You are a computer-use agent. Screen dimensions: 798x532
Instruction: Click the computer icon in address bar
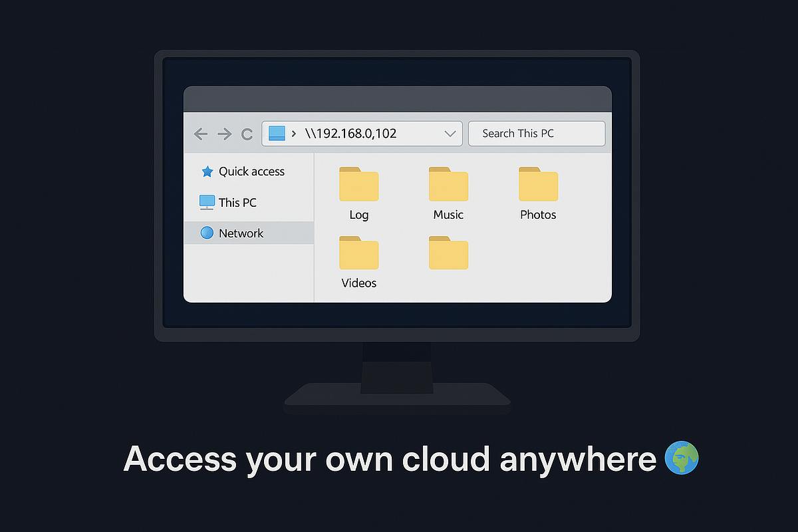pos(277,134)
